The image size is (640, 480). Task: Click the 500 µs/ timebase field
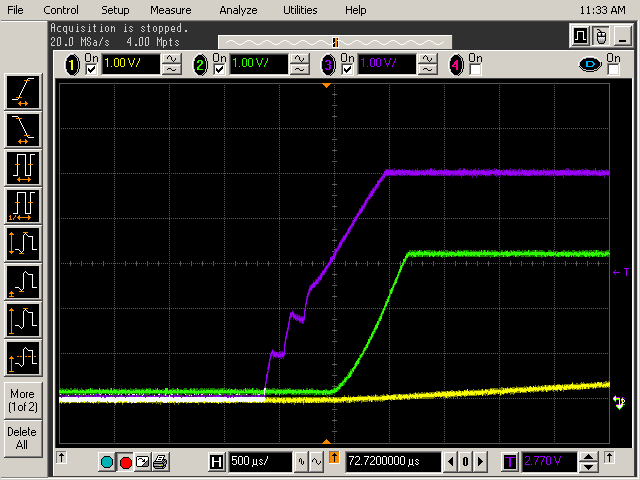[260, 462]
